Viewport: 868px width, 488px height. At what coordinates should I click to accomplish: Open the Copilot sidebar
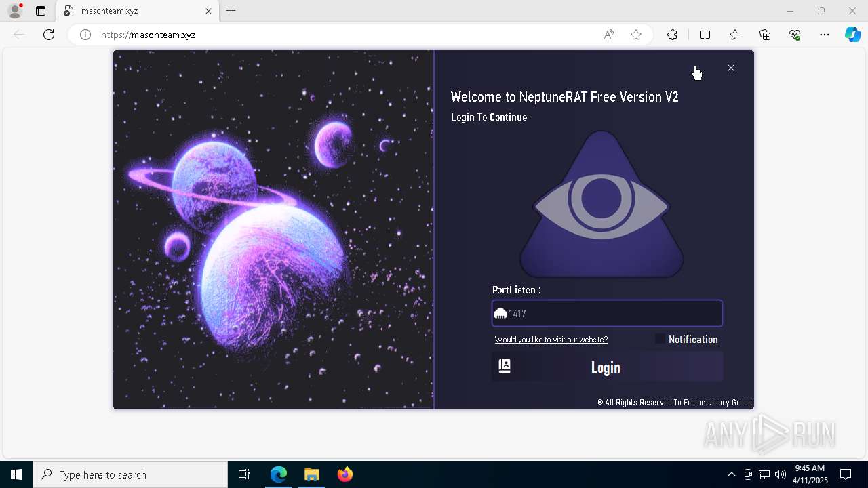[853, 35]
